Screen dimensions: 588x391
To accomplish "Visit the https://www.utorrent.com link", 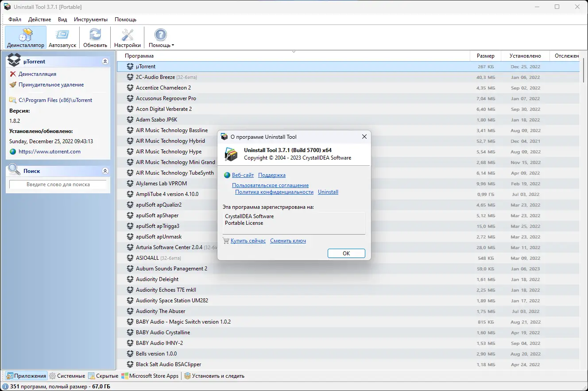I will [50, 152].
